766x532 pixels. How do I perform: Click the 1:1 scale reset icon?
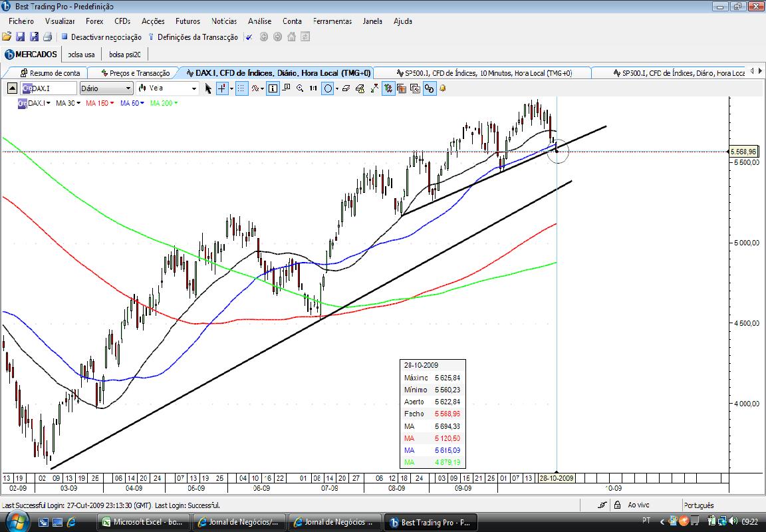tap(313, 88)
